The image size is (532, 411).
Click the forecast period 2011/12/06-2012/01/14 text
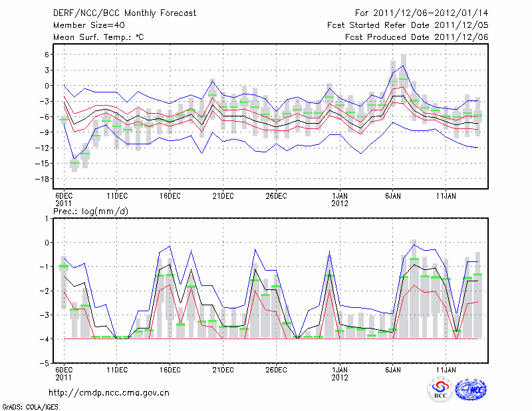422,13
